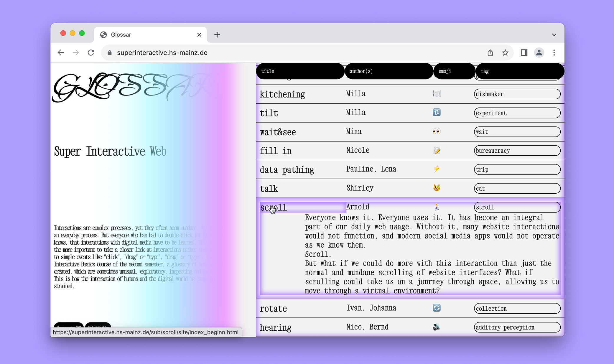
Task: Click the browser back arrow
Action: [x=61, y=52]
